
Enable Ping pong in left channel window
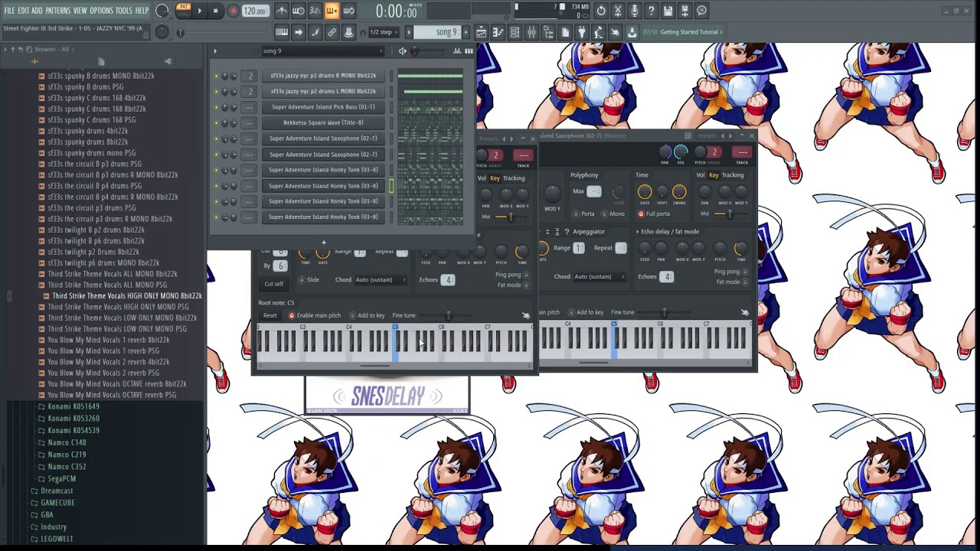point(512,275)
